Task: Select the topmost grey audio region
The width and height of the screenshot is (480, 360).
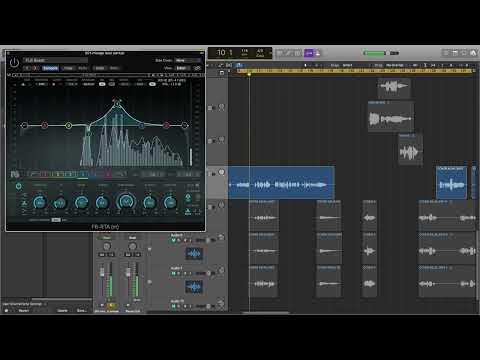Action: pos(394,87)
